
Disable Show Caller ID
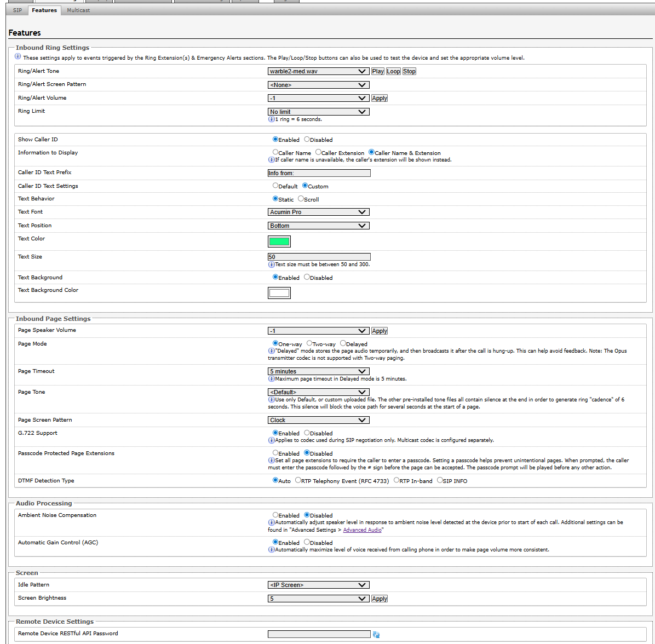(307, 139)
